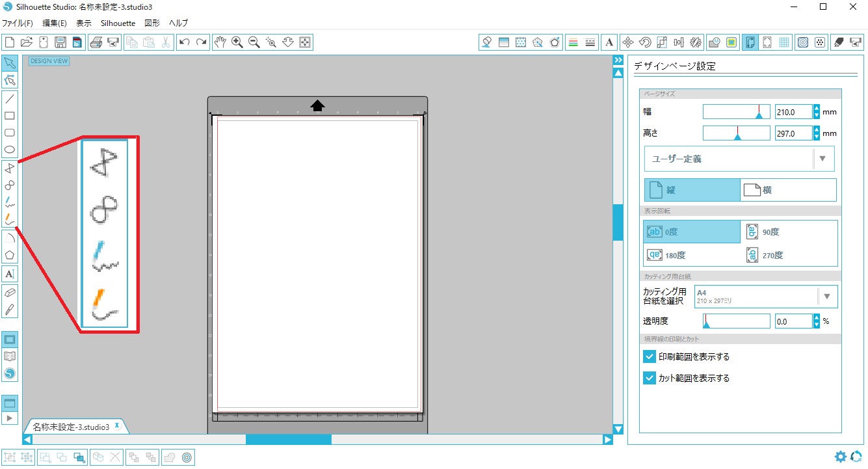Image resolution: width=868 pixels, height=469 pixels.
Task: Collapse the right panel with double arrow
Action: (618, 60)
